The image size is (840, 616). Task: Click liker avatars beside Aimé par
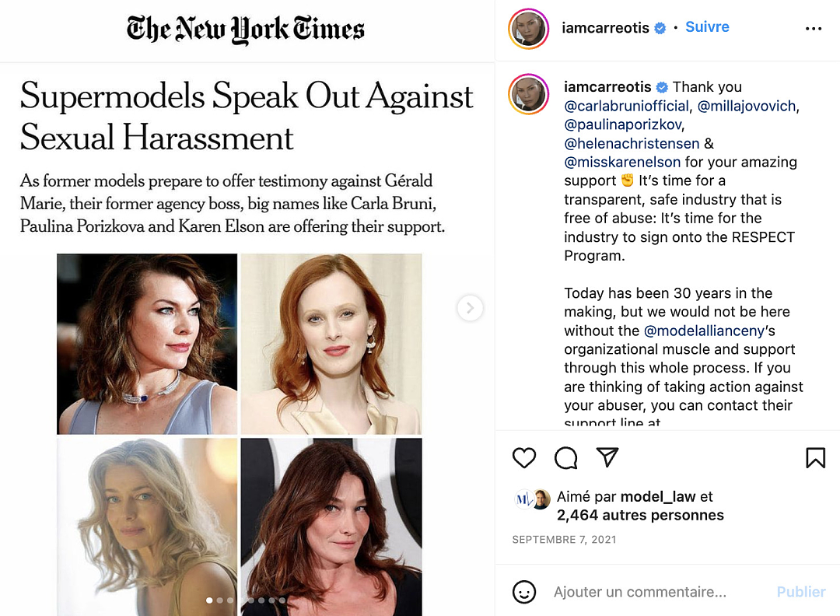533,499
